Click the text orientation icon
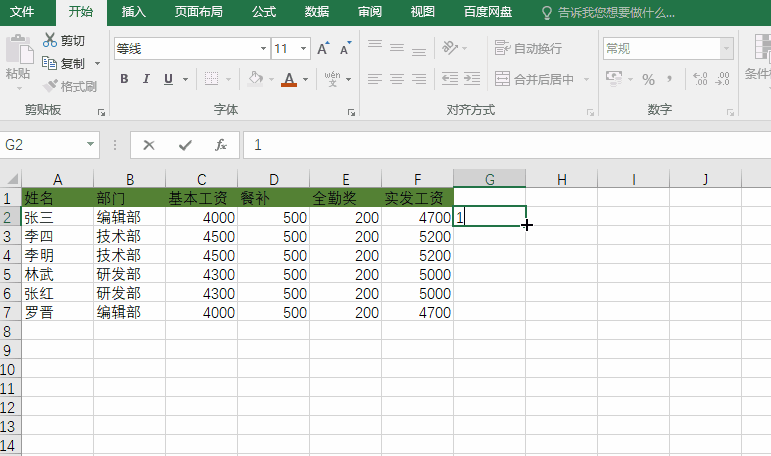The image size is (771, 456). [x=450, y=48]
